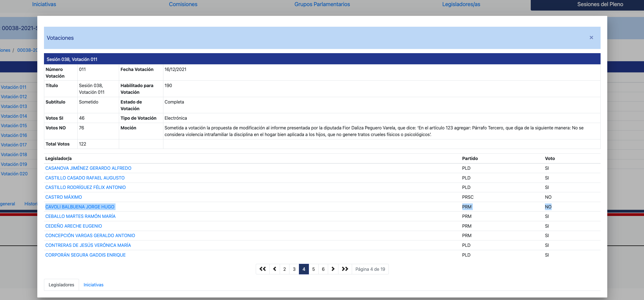Click the Legislador/a column header
The height and width of the screenshot is (300, 644).
pos(58,158)
